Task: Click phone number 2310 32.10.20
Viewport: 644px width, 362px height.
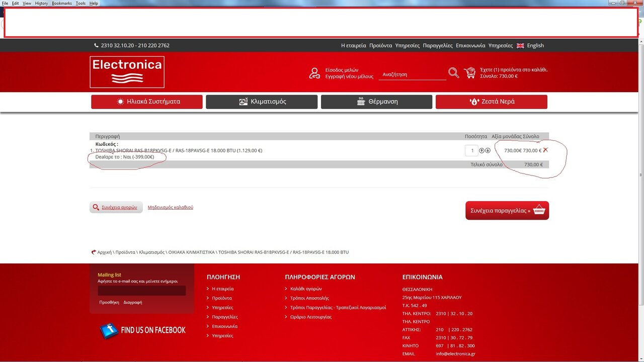Action: point(116,45)
